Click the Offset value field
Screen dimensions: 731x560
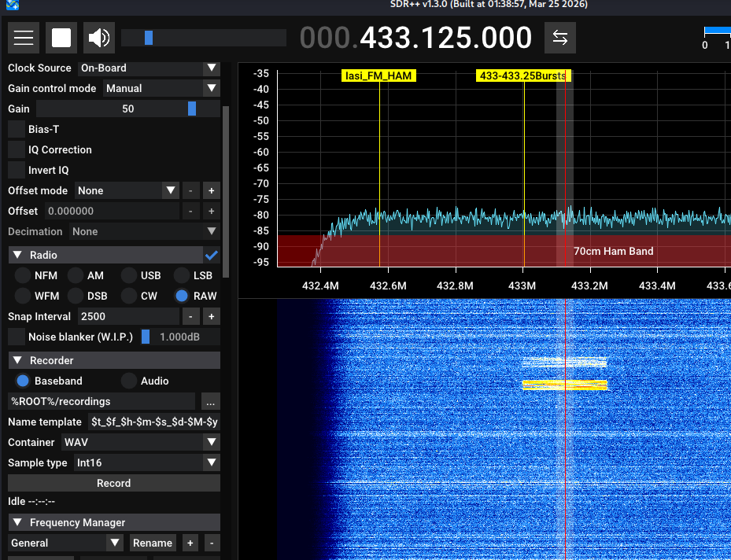[x=112, y=212]
